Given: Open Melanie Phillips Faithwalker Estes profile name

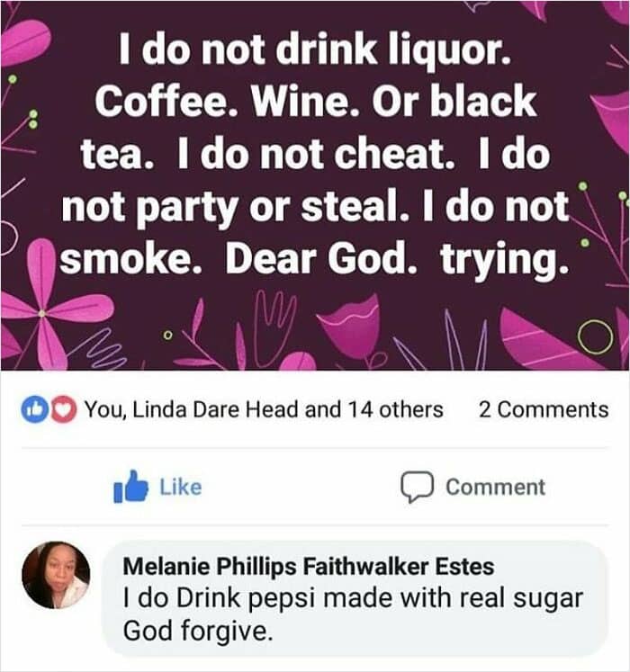Looking at the screenshot, I should coord(307,567).
